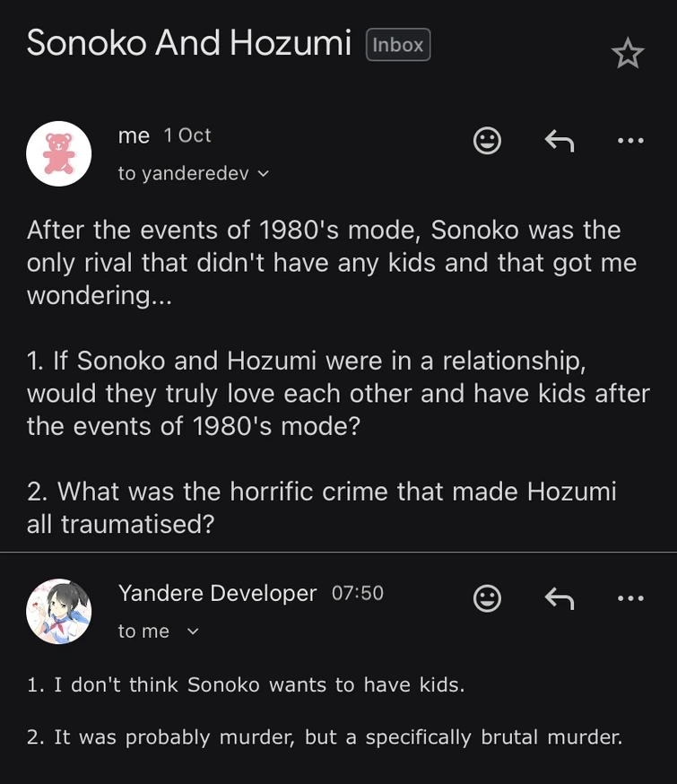Star the Sonoko And Hozumi email
677x784 pixels.
point(627,54)
